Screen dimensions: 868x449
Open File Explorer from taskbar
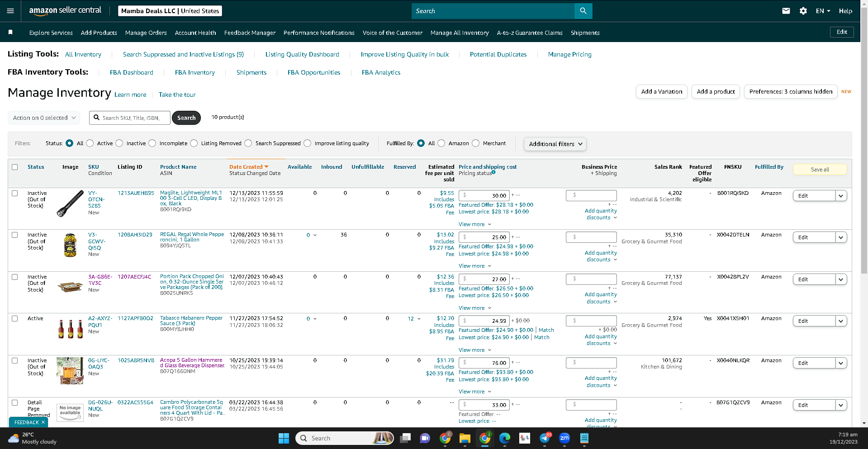tap(465, 438)
